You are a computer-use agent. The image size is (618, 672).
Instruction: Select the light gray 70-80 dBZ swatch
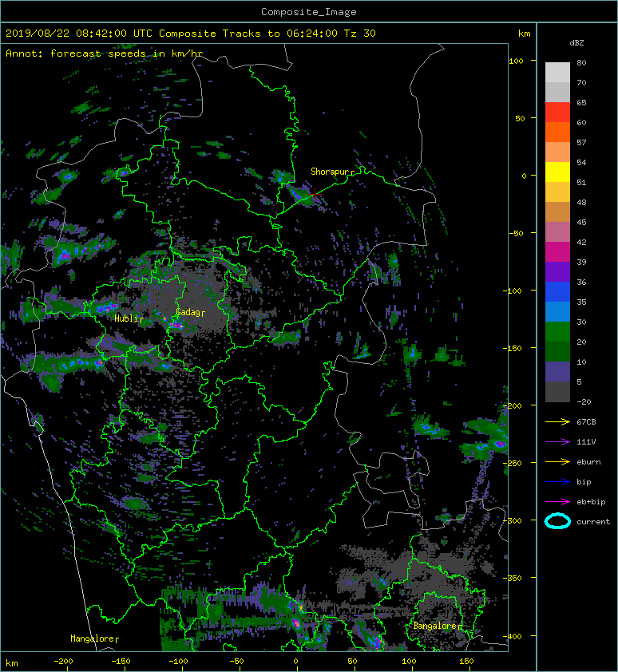(557, 73)
